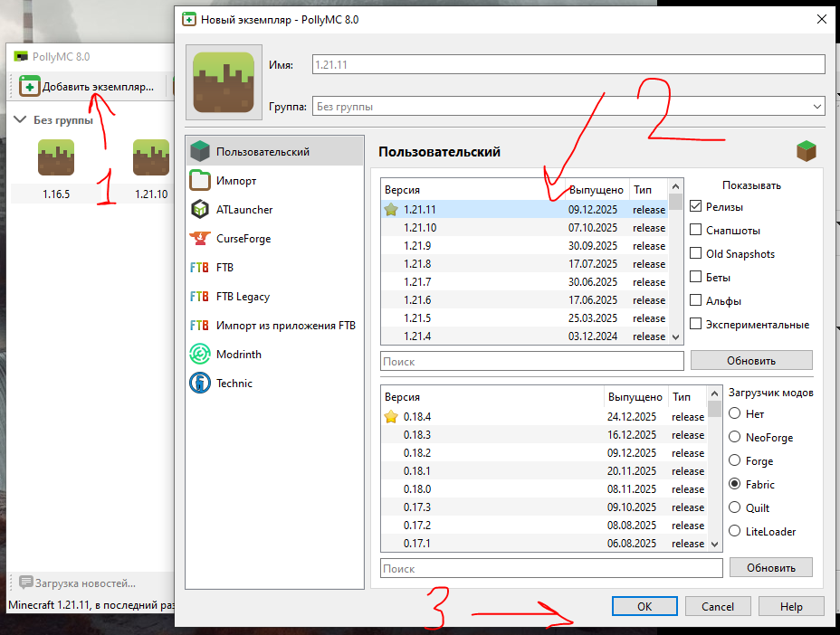The width and height of the screenshot is (840, 635).
Task: Select the CurseForge anvil icon
Action: [200, 238]
